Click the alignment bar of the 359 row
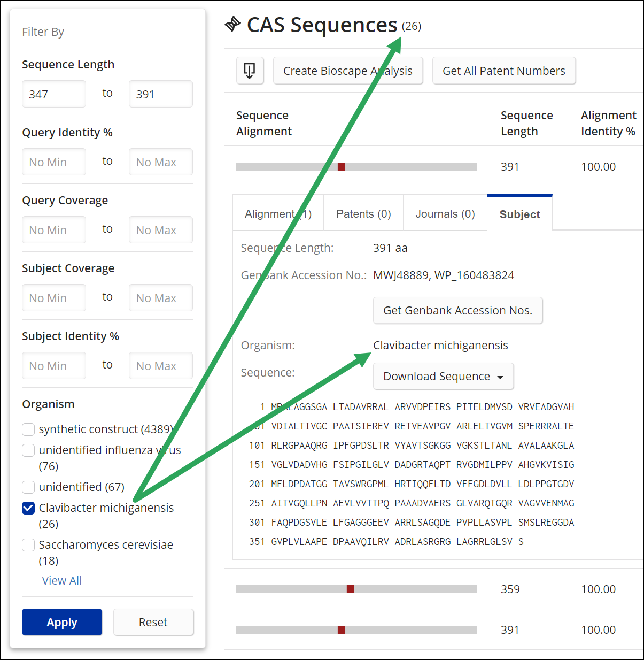Screen dimensions: 644x660 pos(356,589)
